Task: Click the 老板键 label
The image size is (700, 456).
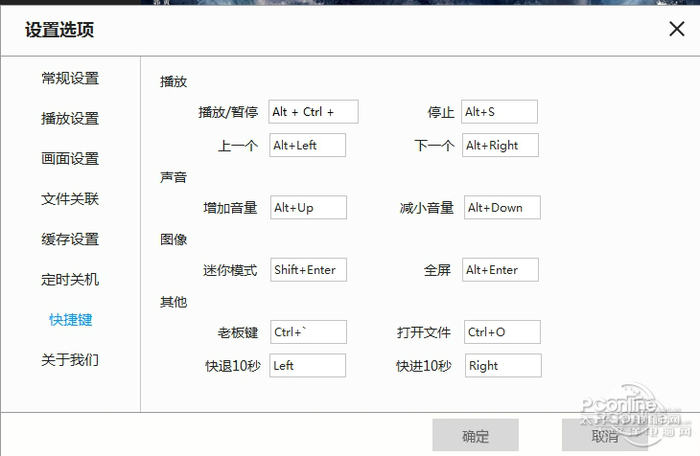Action: [238, 332]
